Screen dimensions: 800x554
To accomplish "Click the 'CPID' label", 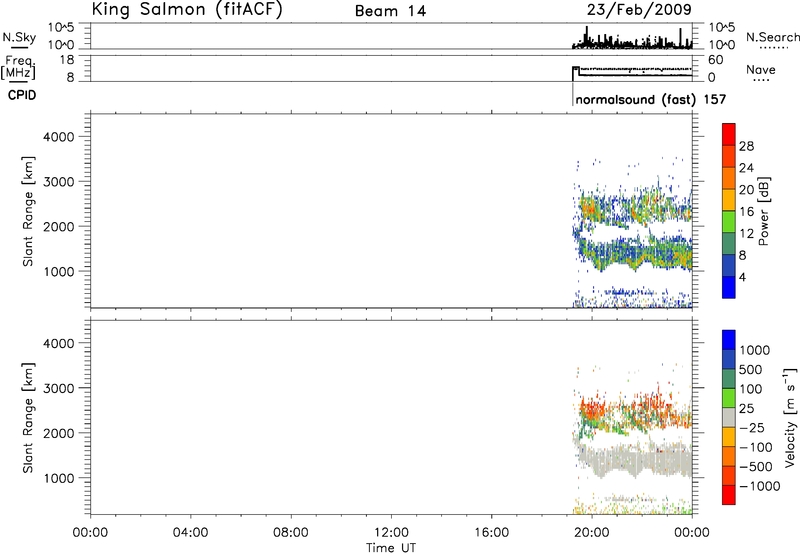I will [22, 95].
